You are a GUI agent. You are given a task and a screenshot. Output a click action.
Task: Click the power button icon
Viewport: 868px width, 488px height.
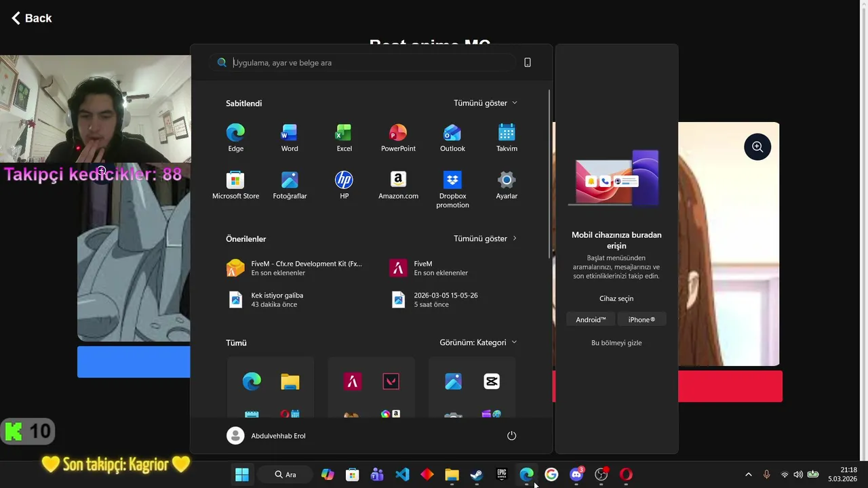point(511,436)
